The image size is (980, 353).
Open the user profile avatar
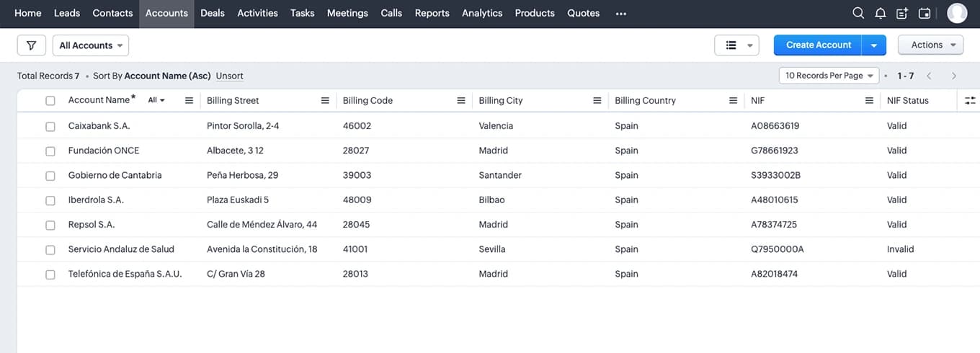[957, 13]
